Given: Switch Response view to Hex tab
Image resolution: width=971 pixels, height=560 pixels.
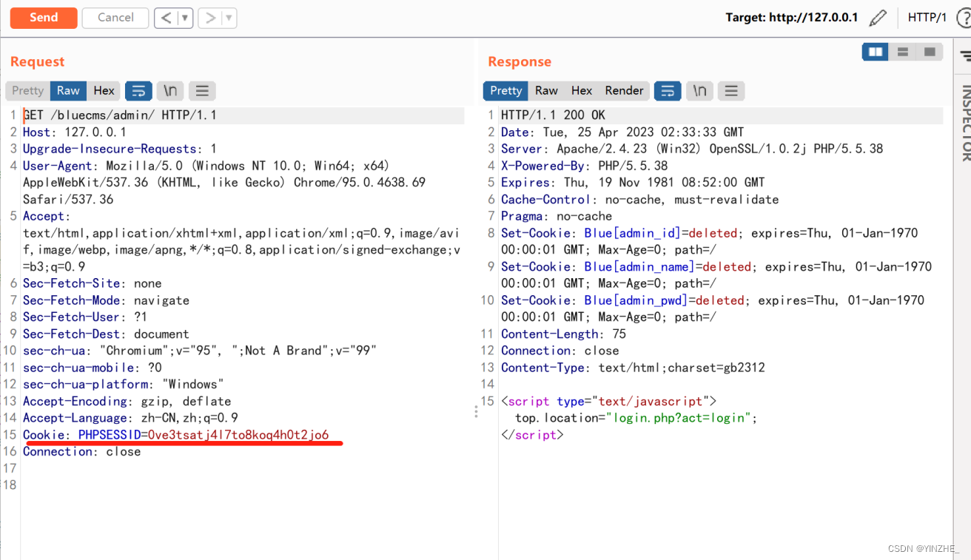Looking at the screenshot, I should (x=582, y=90).
